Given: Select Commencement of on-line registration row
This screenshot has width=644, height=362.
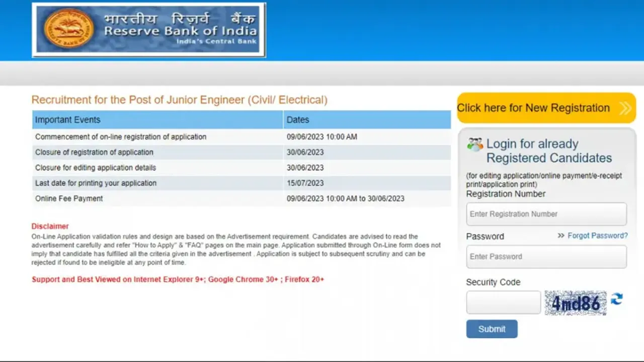Looking at the screenshot, I should [121, 137].
